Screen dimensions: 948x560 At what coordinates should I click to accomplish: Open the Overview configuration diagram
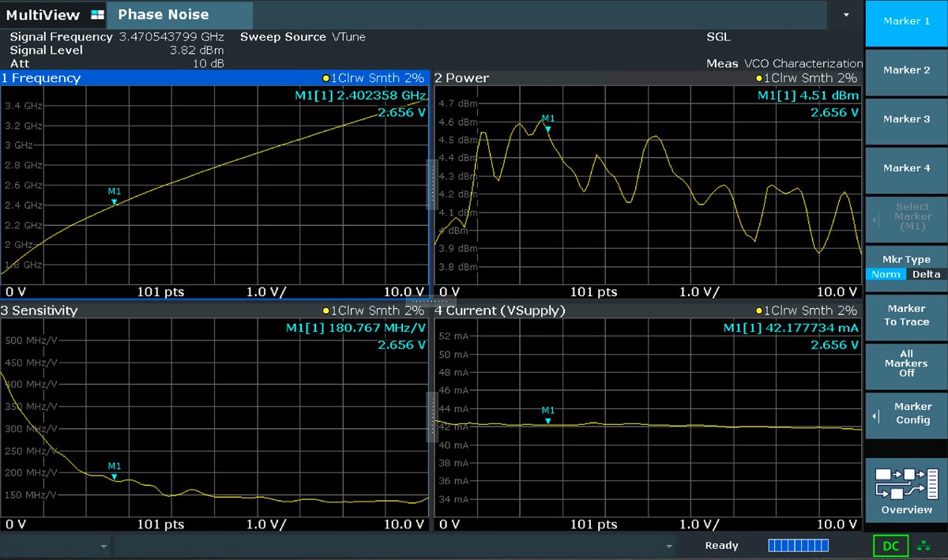click(x=906, y=490)
